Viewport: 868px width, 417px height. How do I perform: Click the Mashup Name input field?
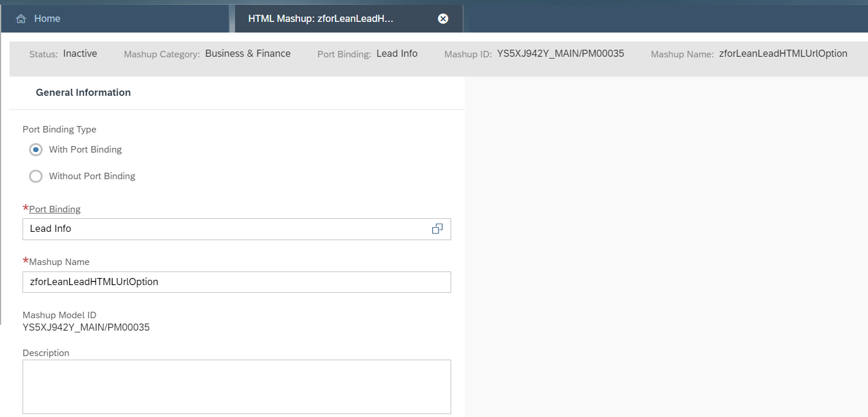[x=237, y=282]
